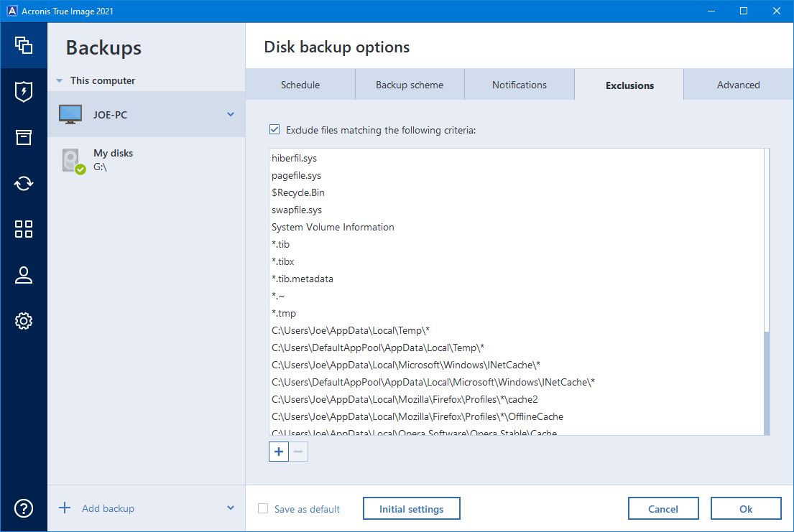Open the Backup section in the sidebar
This screenshot has width=794, height=532.
tap(23, 45)
